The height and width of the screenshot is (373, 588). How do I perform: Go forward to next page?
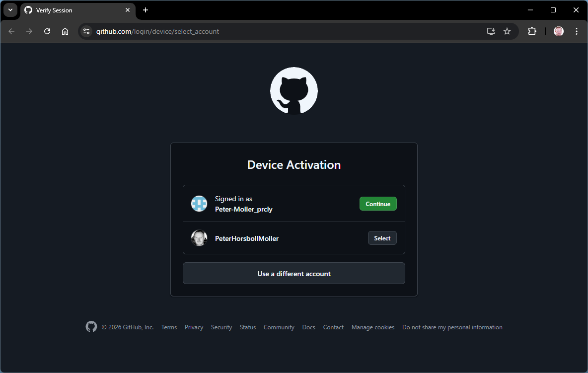pos(29,31)
